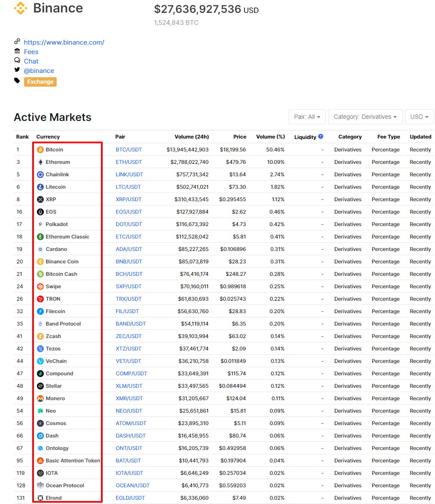Click the Basic Attention Token icon
This screenshot has width=435, height=504.
coord(40,461)
